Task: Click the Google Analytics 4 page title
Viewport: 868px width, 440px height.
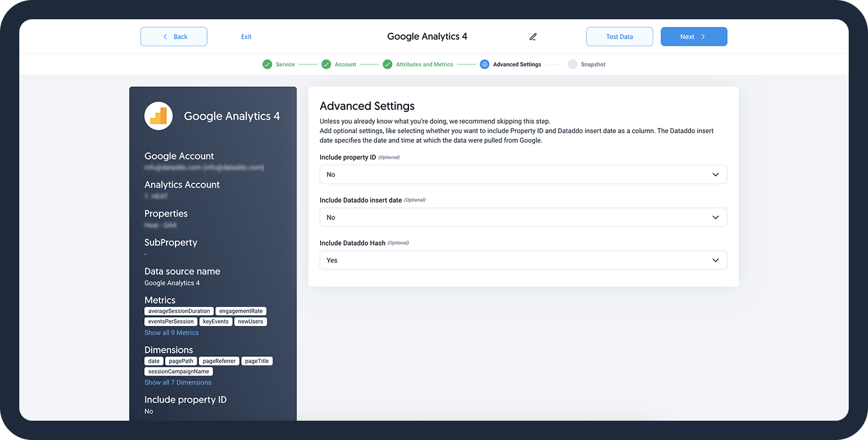Action: (428, 37)
